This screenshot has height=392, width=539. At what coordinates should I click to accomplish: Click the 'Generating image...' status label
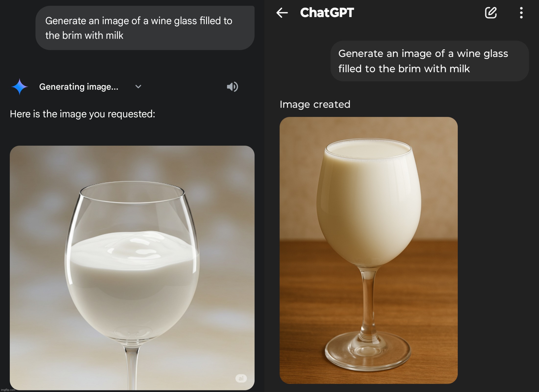tap(79, 87)
